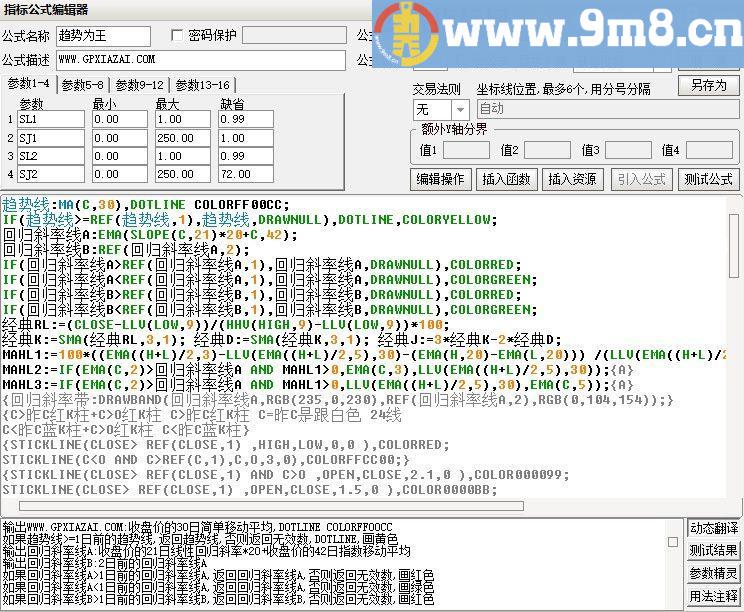
Task: Open the 交易法则 dropdown
Action: 459,109
